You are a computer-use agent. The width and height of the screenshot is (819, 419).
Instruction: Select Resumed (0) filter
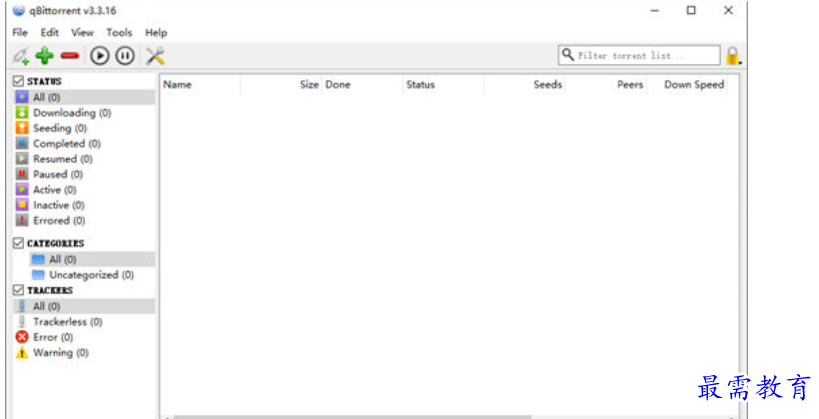tap(85, 159)
